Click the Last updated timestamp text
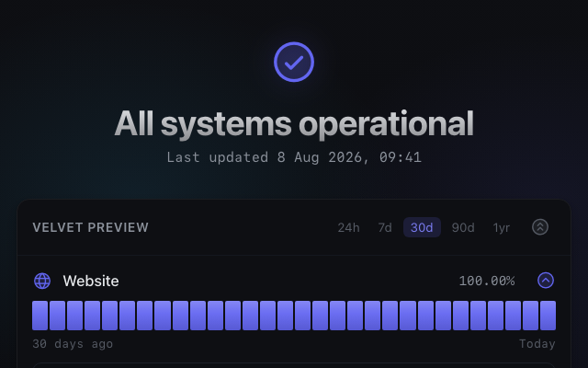 pos(294,157)
